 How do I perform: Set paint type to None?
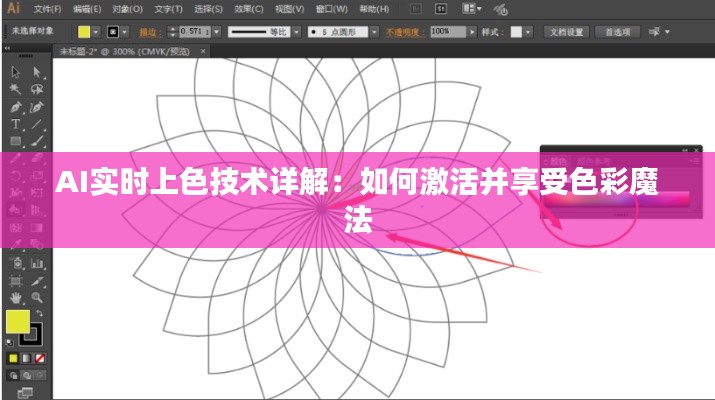click(40, 358)
